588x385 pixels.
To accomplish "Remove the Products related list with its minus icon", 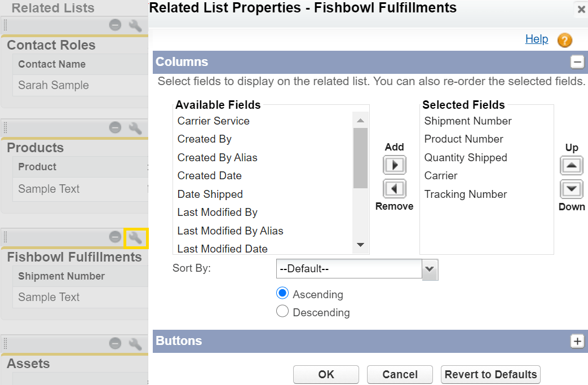I will (x=115, y=128).
